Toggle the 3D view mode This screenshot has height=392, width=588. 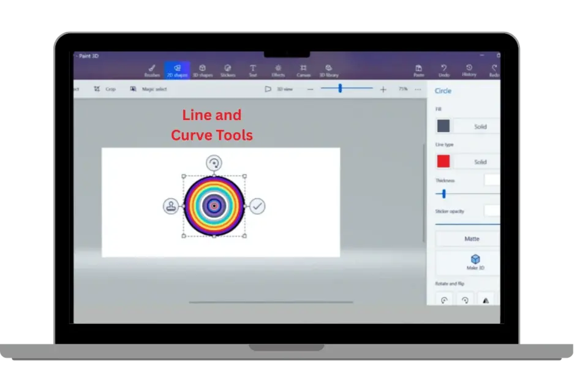click(x=280, y=89)
